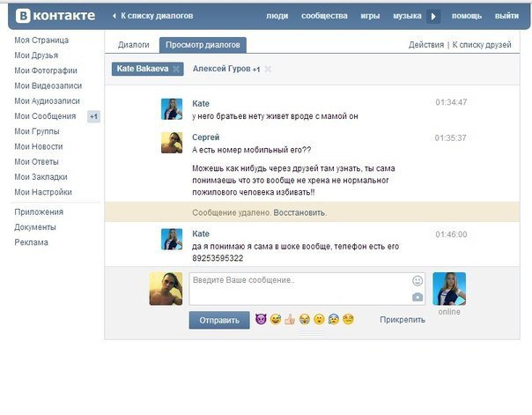Open Реклама in sidebar

point(31,242)
